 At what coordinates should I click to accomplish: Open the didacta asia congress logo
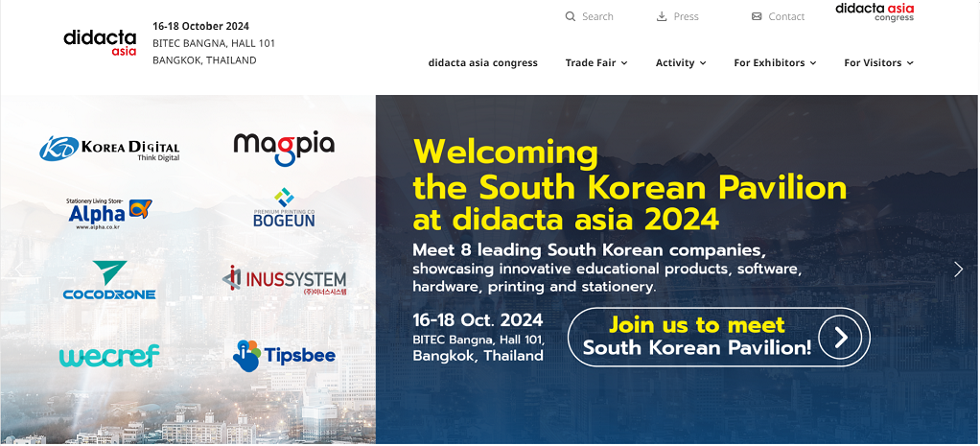point(875,12)
